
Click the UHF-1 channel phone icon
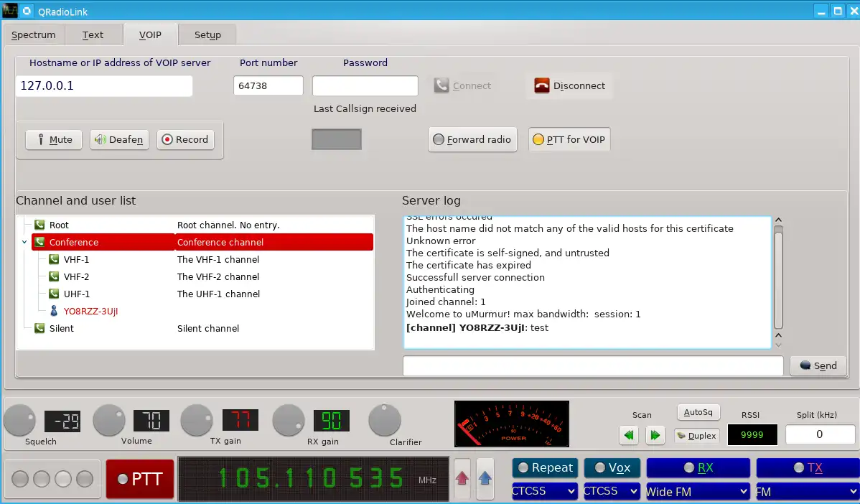tap(54, 294)
